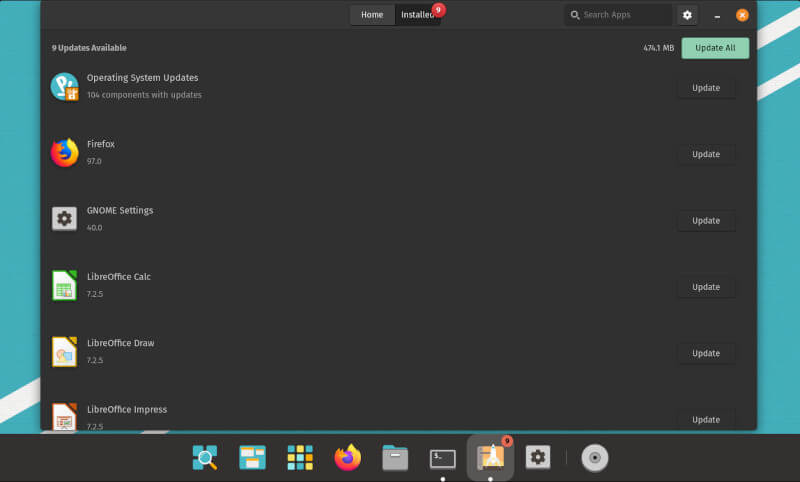This screenshot has height=482, width=800.
Task: Click the 'LibreOffice Calc' name
Action: pos(118,276)
